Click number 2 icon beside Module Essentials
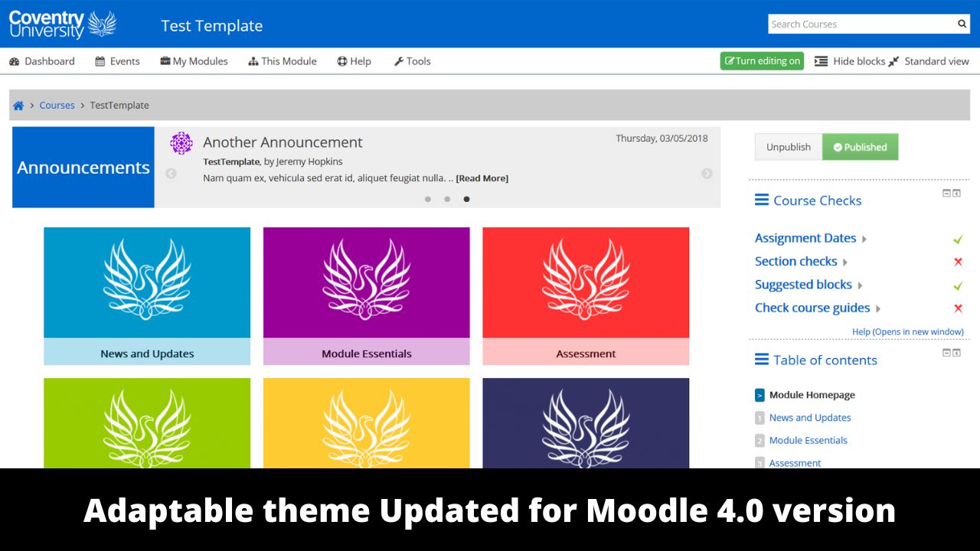 [759, 441]
